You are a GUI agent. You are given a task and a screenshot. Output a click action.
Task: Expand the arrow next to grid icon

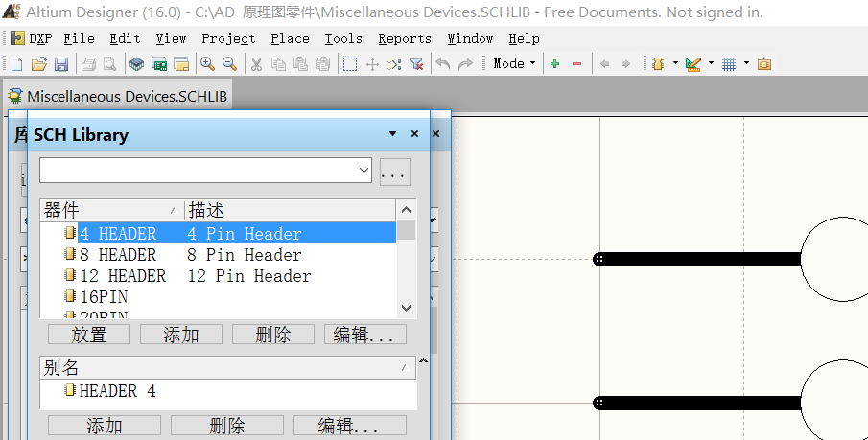tap(746, 63)
